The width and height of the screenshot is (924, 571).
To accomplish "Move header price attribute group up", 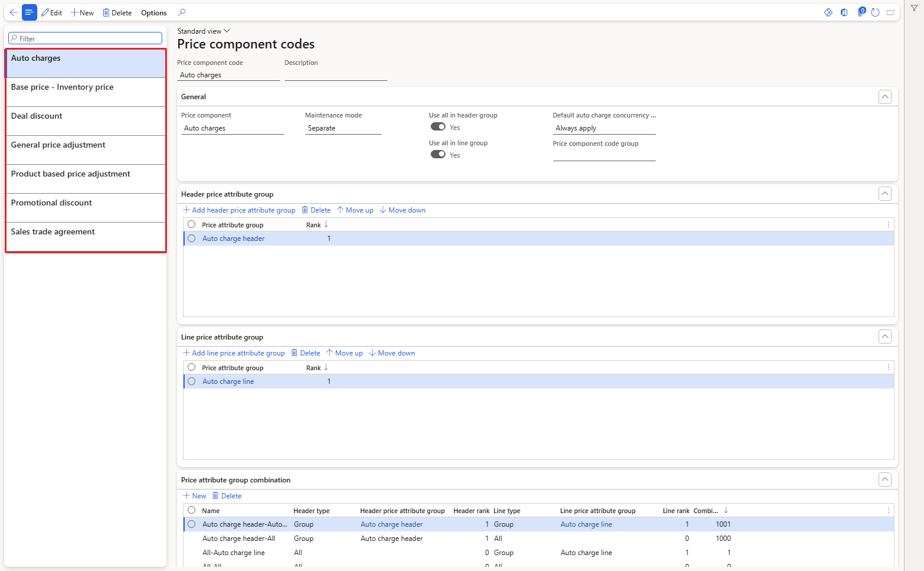I will pyautogui.click(x=355, y=210).
